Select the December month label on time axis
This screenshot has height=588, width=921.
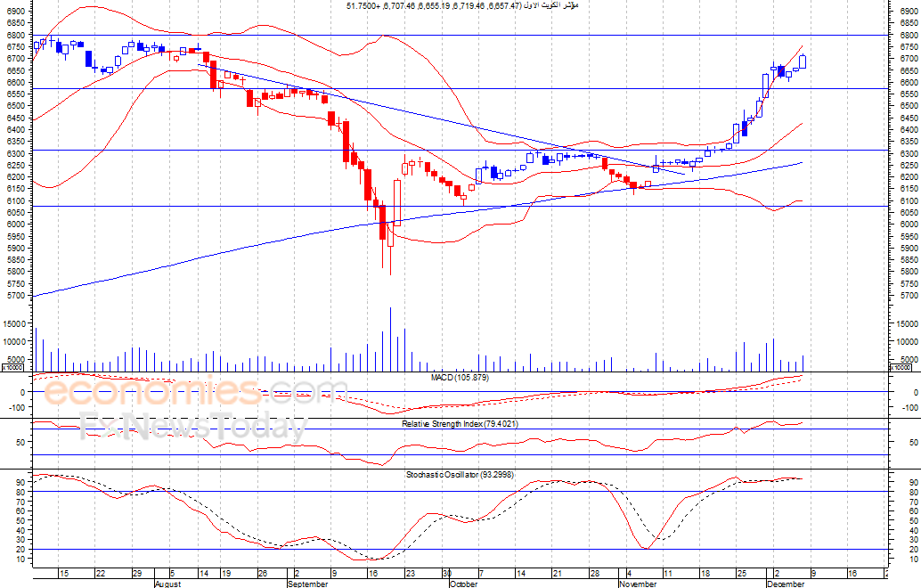(x=786, y=584)
